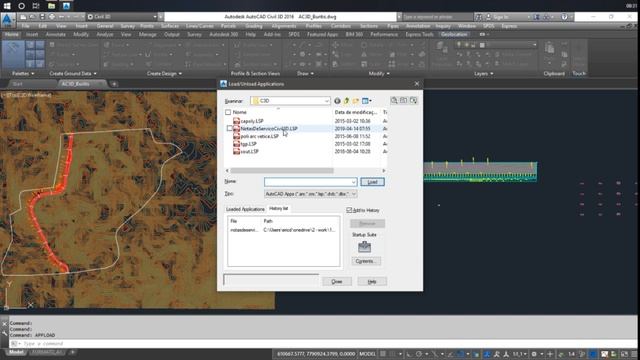Check the Nome header select-all checkbox

click(228, 112)
